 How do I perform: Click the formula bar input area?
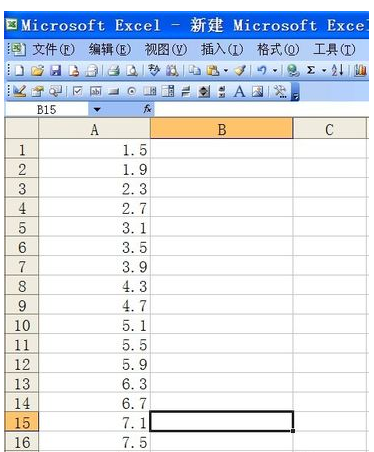point(261,109)
